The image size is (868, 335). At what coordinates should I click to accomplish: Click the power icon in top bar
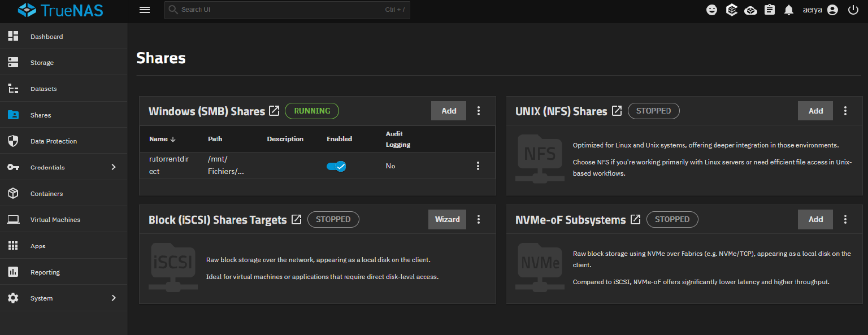pyautogui.click(x=853, y=10)
